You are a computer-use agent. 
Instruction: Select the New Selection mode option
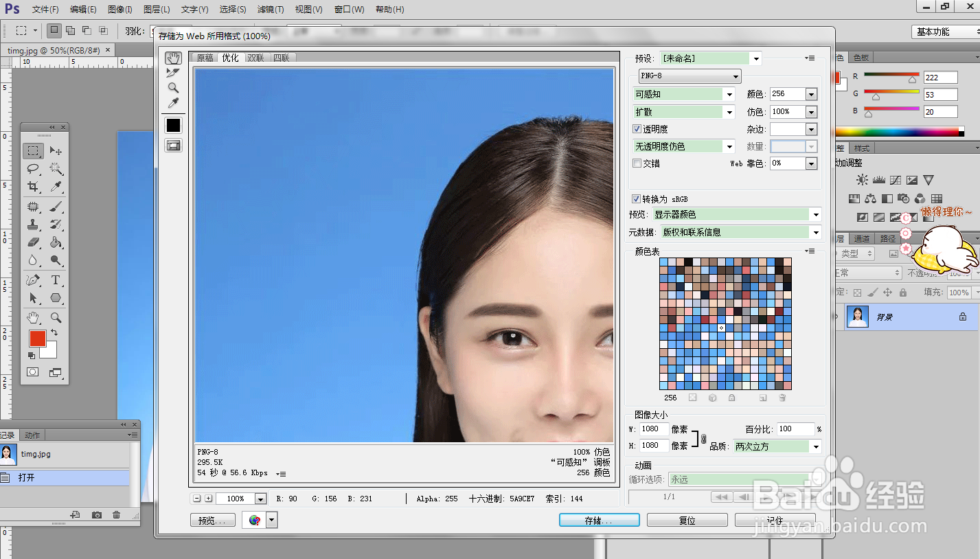pos(54,30)
